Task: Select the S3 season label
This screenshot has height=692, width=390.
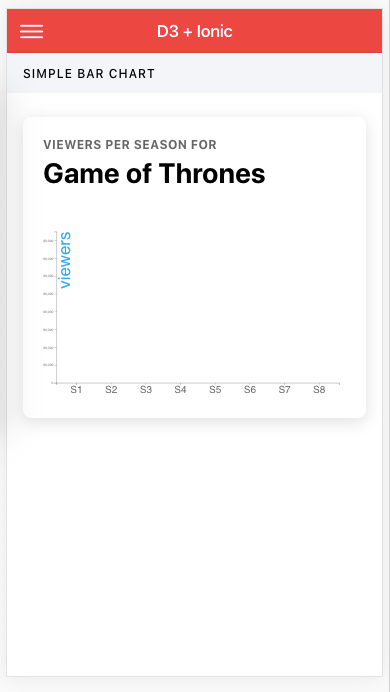Action: [x=146, y=390]
